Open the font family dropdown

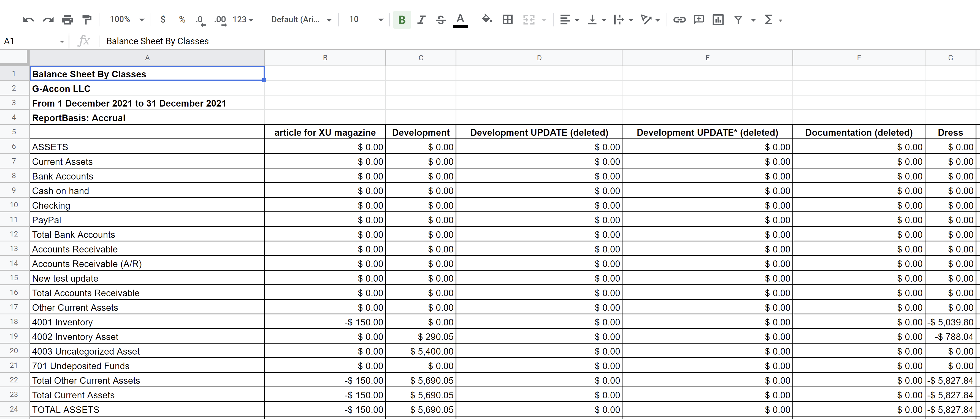tap(301, 19)
